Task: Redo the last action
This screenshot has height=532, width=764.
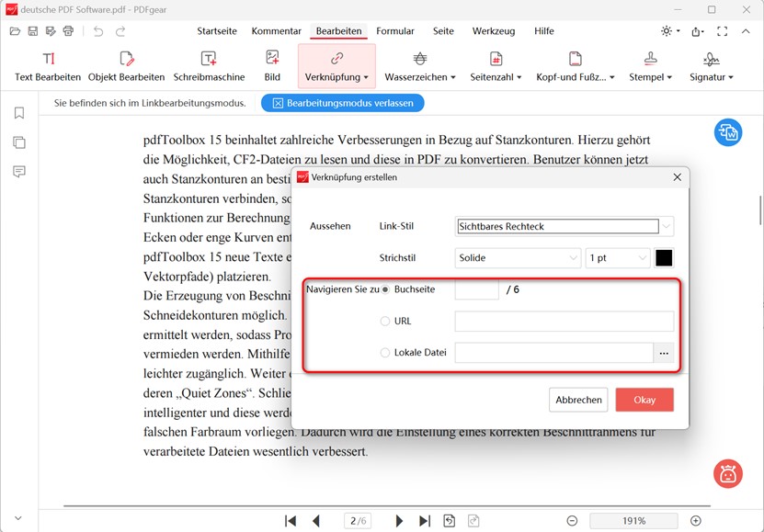Action: (x=120, y=31)
